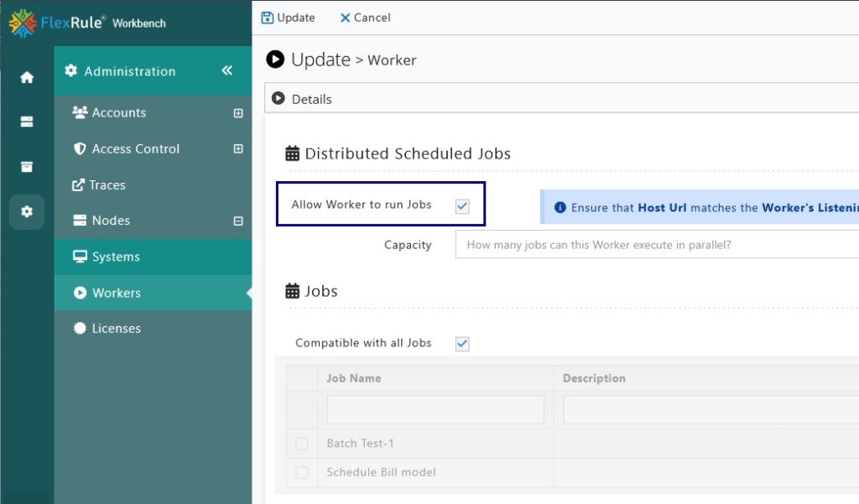The image size is (859, 504).
Task: Click the Description filter input
Action: 711,410
